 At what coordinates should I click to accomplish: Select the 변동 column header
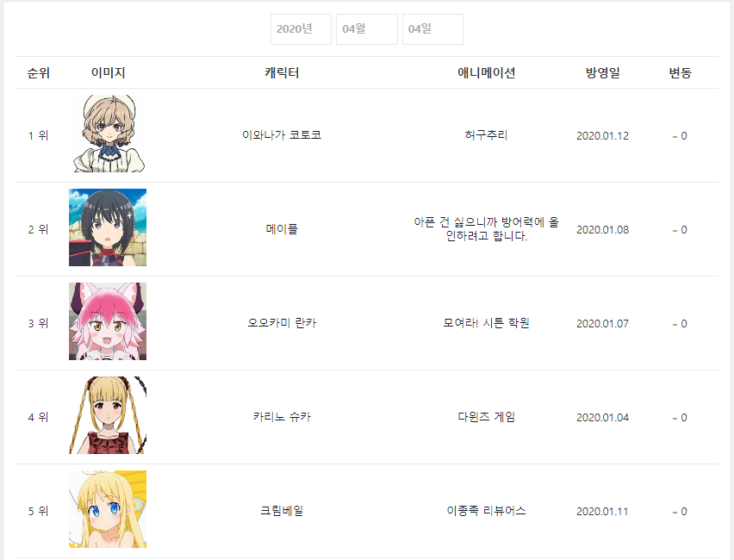(x=681, y=73)
